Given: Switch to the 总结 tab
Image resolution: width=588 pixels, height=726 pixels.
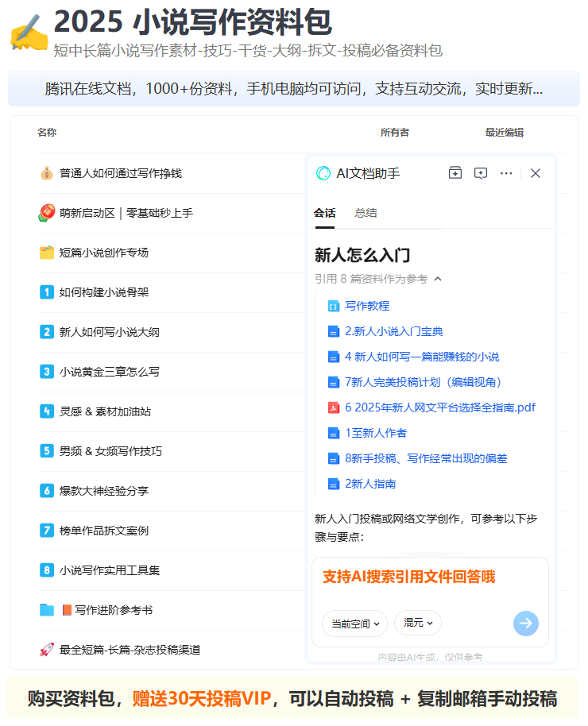Looking at the screenshot, I should pyautogui.click(x=366, y=213).
